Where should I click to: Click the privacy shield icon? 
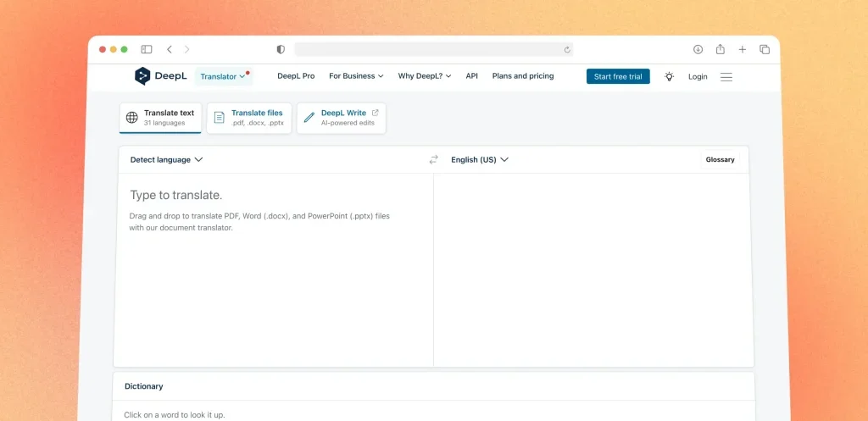(x=281, y=49)
